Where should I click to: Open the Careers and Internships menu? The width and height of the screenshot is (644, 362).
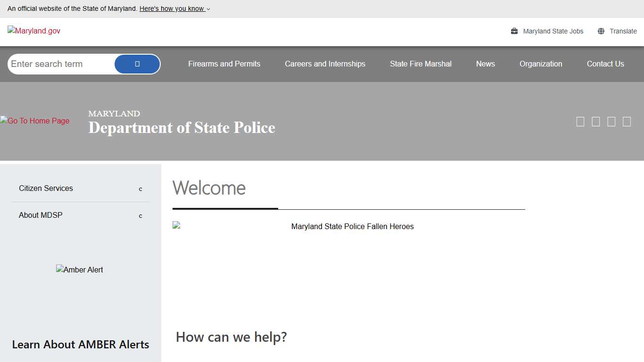[325, 64]
